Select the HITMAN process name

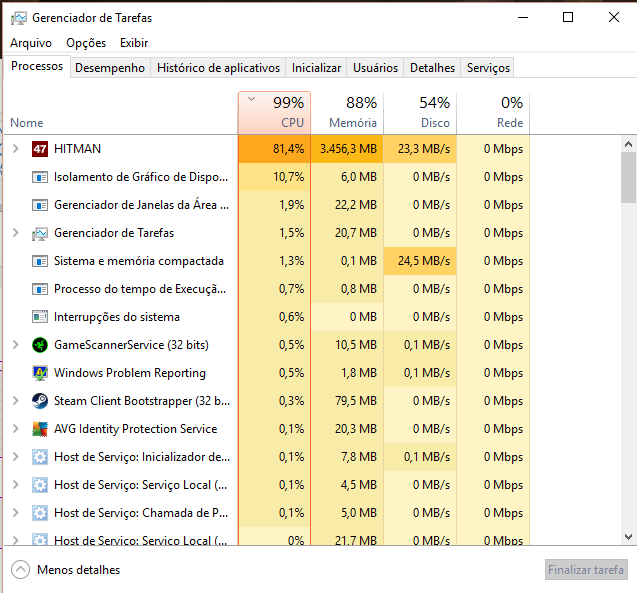[x=78, y=149]
